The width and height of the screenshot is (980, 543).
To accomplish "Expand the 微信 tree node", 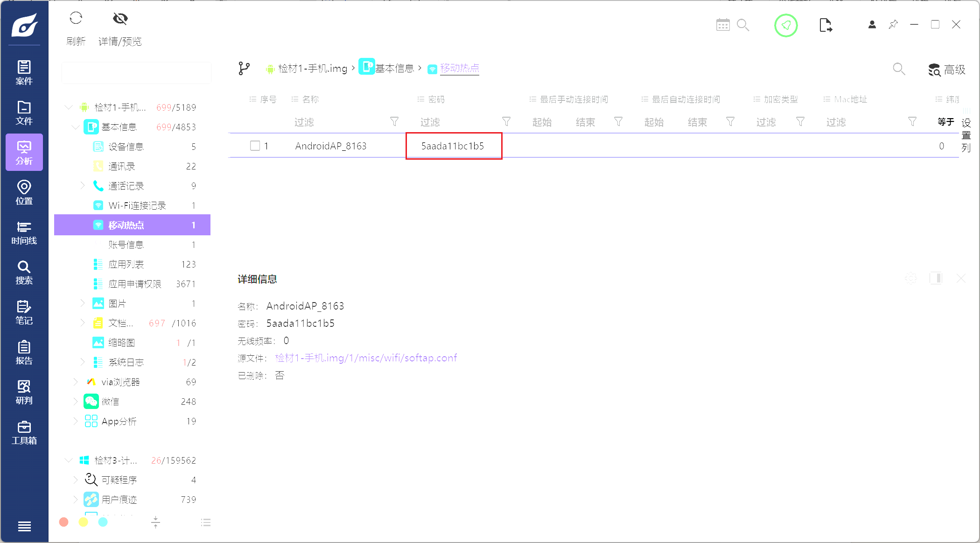I will click(x=76, y=401).
